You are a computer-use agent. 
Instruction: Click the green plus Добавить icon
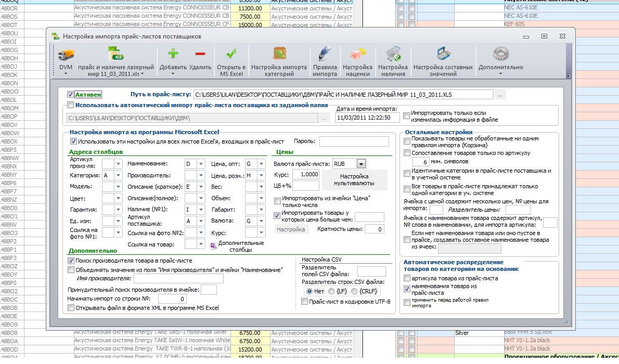point(173,54)
